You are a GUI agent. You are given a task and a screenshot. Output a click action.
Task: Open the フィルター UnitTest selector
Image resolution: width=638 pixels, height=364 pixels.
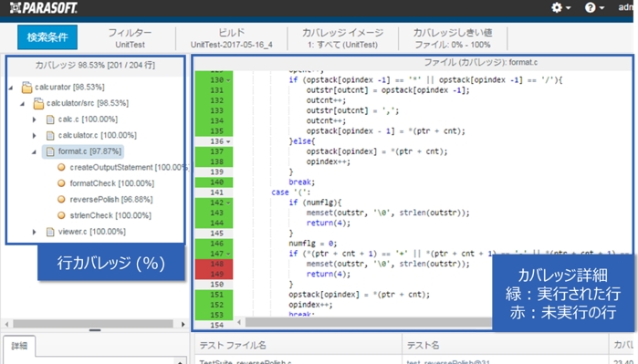coord(130,38)
